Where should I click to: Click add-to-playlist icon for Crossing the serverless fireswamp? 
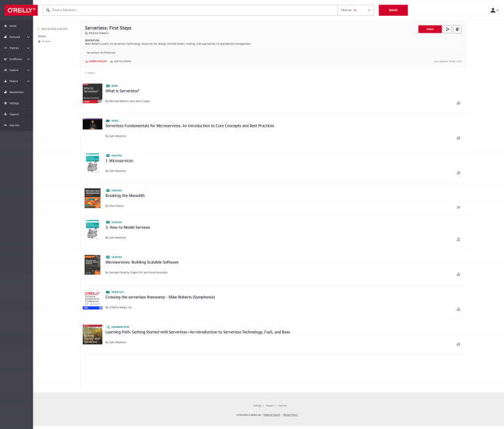pyautogui.click(x=458, y=309)
